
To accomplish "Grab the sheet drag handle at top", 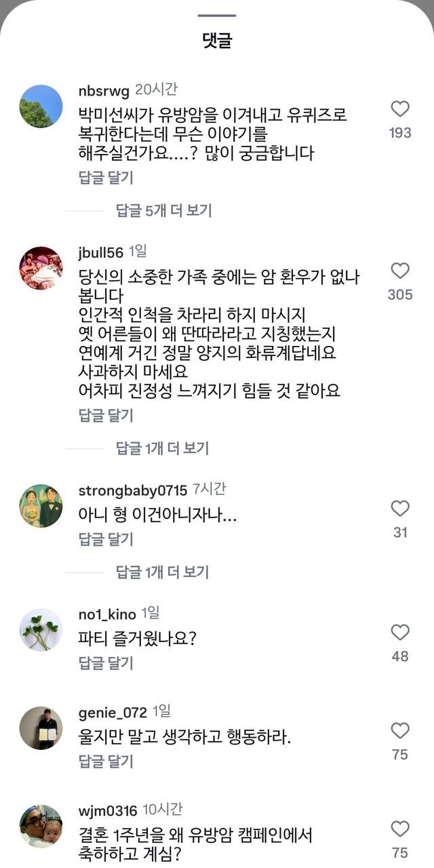I will (217, 15).
